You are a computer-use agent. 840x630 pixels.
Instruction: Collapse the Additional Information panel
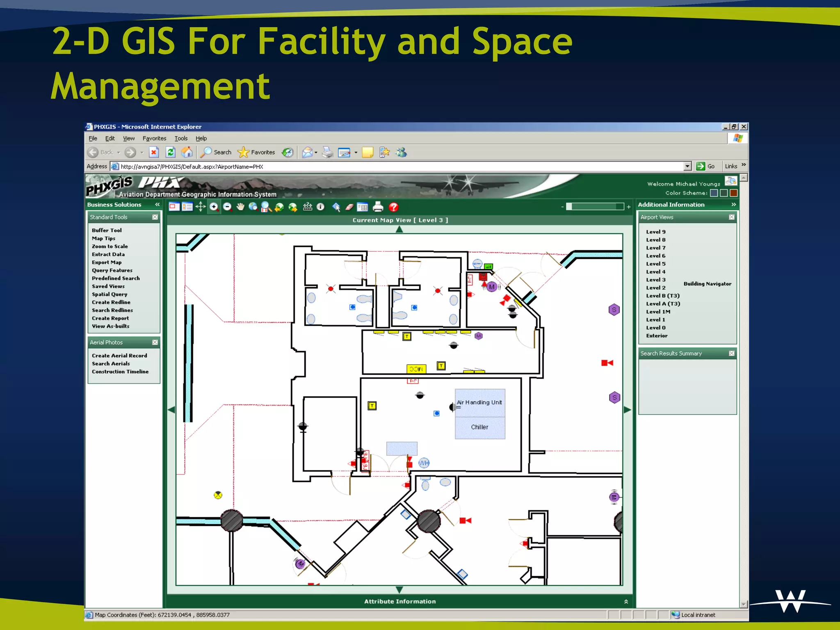click(x=734, y=204)
